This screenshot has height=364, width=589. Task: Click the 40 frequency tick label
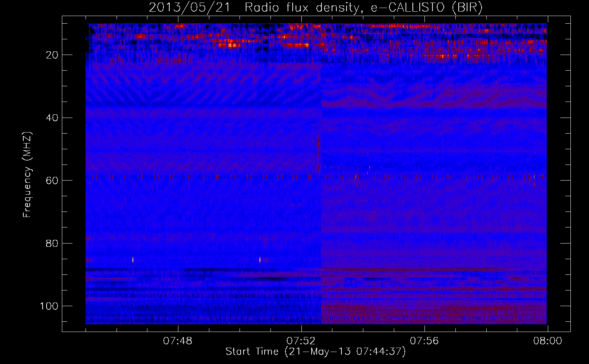coord(52,118)
